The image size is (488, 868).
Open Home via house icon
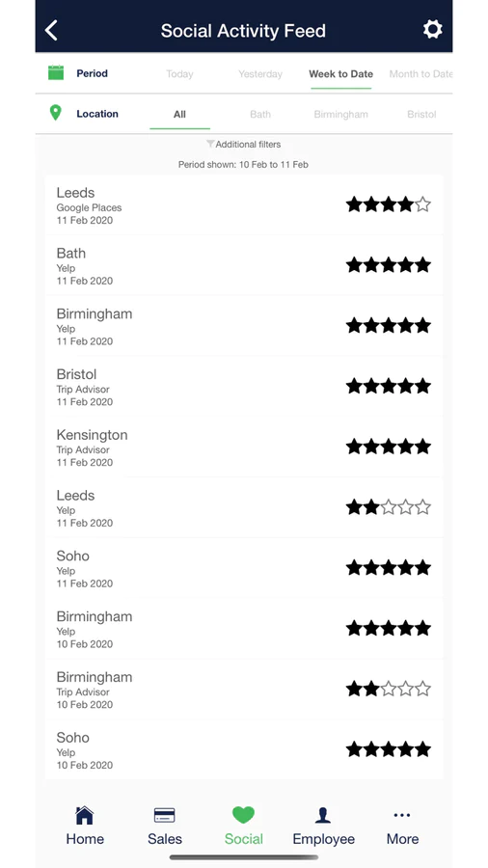(x=85, y=815)
